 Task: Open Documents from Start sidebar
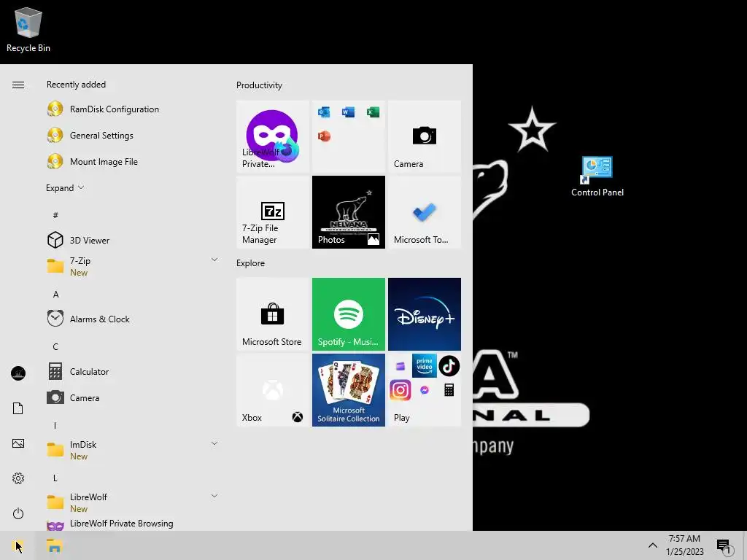pyautogui.click(x=18, y=408)
